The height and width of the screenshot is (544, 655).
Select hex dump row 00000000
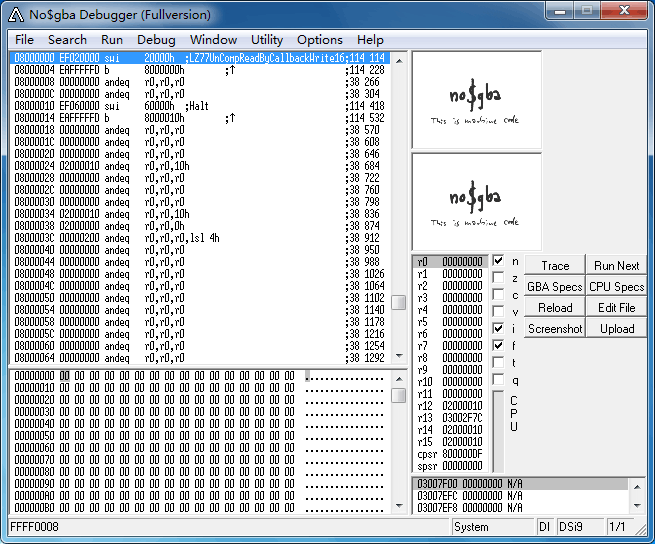click(200, 376)
